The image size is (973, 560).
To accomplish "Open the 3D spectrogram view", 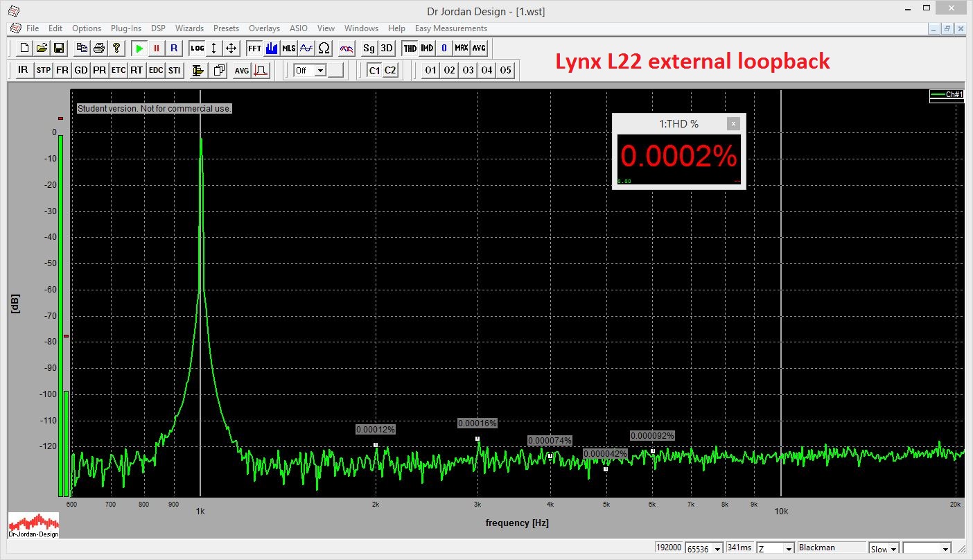I will coord(387,48).
